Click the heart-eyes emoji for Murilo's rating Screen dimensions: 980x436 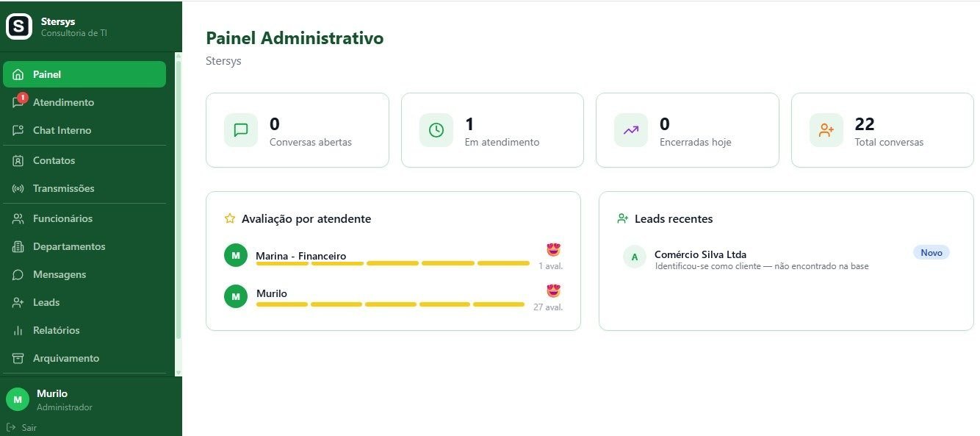pos(554,290)
